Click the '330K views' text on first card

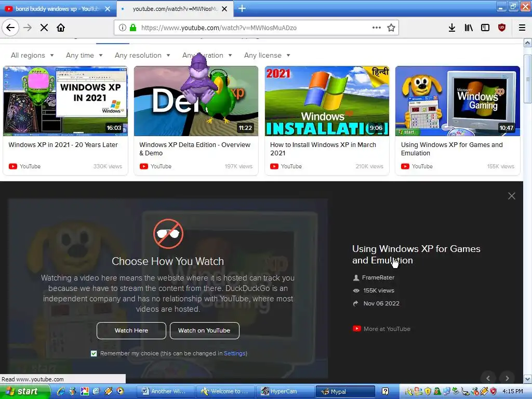108,166
